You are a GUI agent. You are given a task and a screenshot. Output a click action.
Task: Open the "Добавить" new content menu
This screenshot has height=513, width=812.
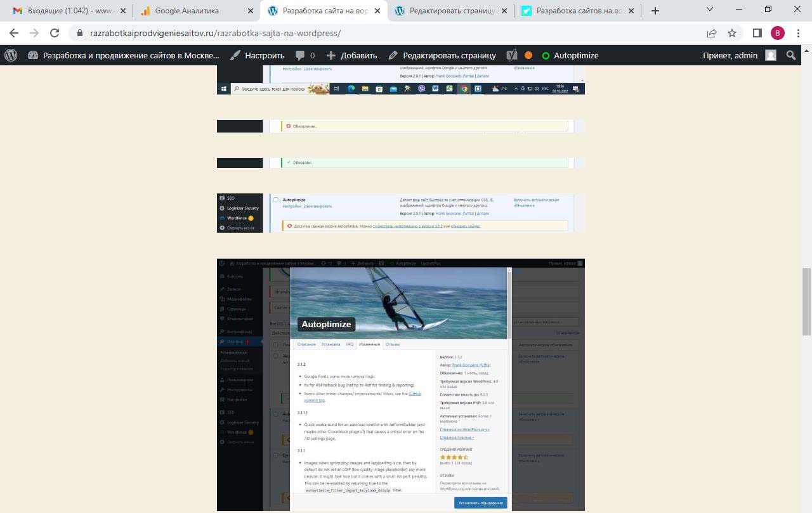(x=351, y=55)
